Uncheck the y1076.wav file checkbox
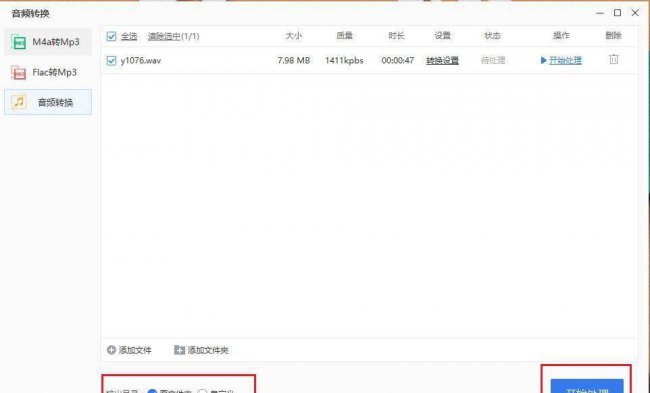 coord(111,61)
